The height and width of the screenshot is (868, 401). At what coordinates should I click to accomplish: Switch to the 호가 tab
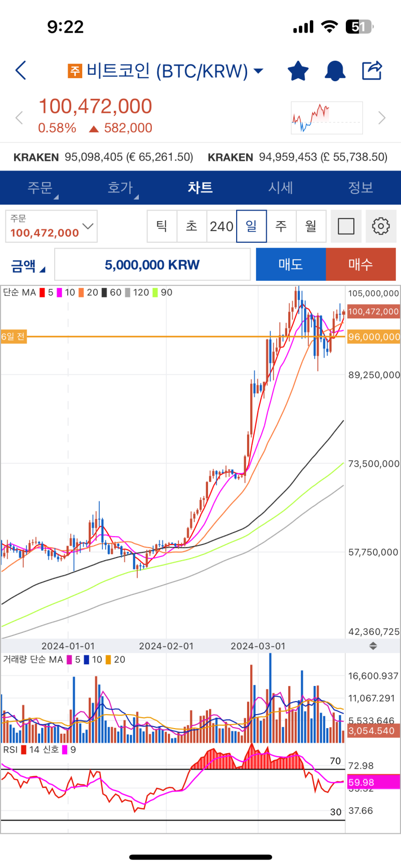coord(120,188)
